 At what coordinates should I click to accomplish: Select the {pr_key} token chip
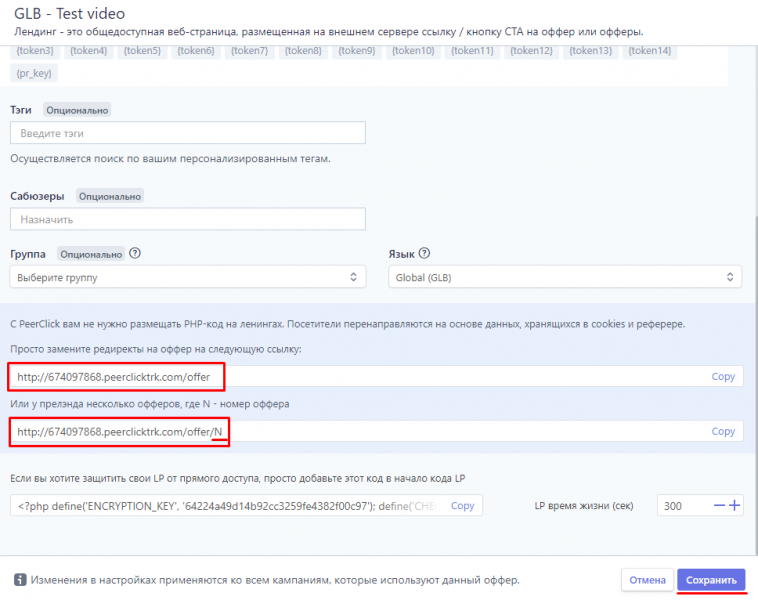(36, 73)
